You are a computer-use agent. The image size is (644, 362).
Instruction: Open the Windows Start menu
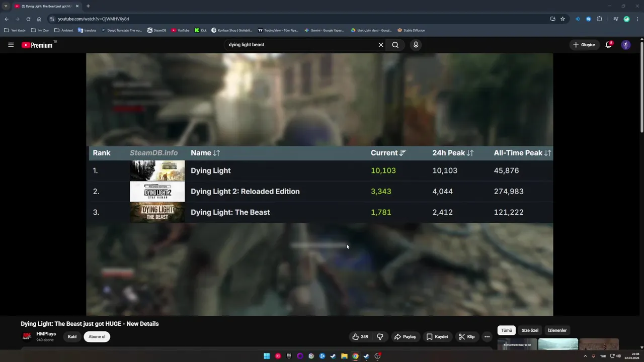point(267,356)
